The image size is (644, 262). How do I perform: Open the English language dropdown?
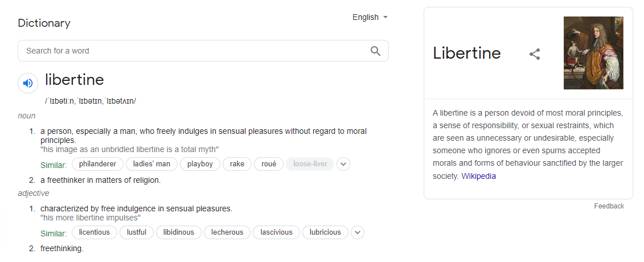[x=370, y=17]
